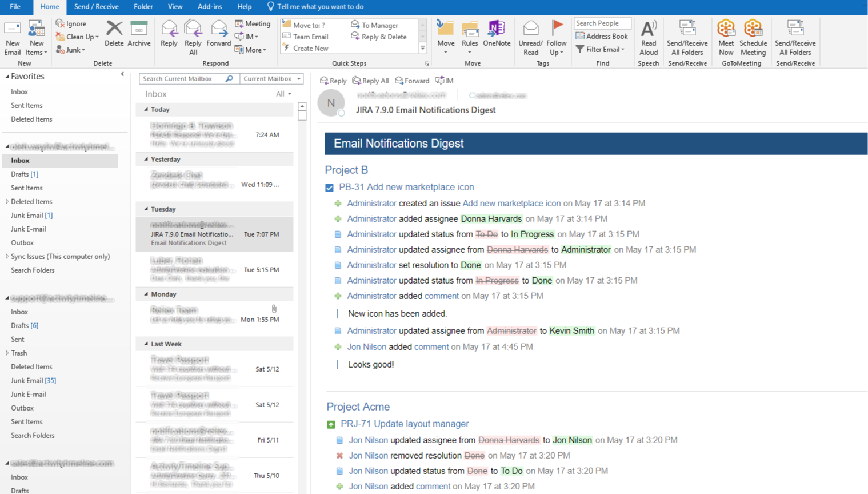Click Reply in the reading pane

click(x=333, y=81)
